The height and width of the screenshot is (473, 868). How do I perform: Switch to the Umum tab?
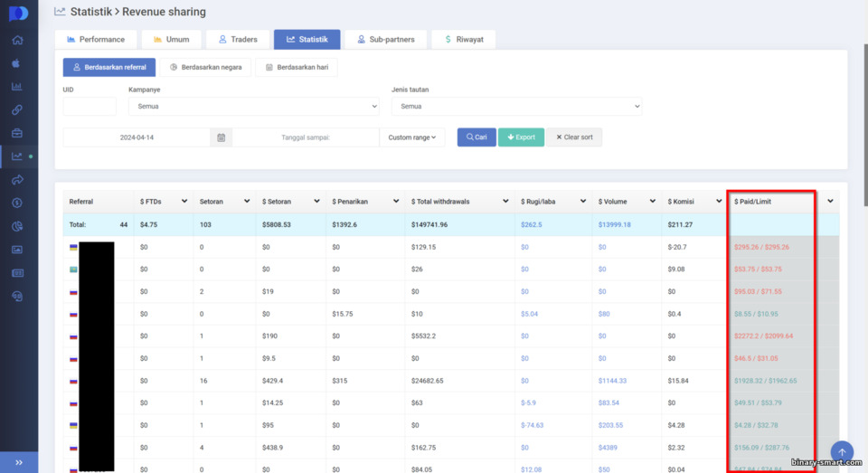tap(171, 39)
